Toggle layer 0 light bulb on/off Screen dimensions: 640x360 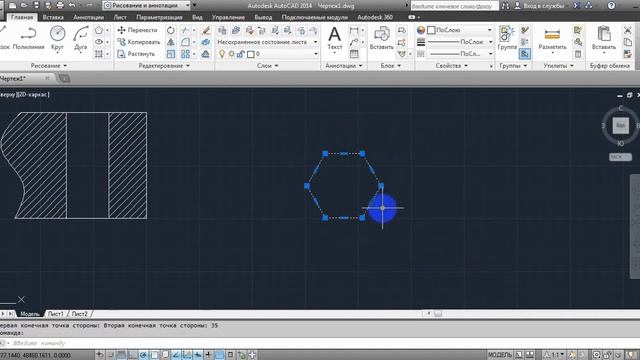tap(222, 54)
